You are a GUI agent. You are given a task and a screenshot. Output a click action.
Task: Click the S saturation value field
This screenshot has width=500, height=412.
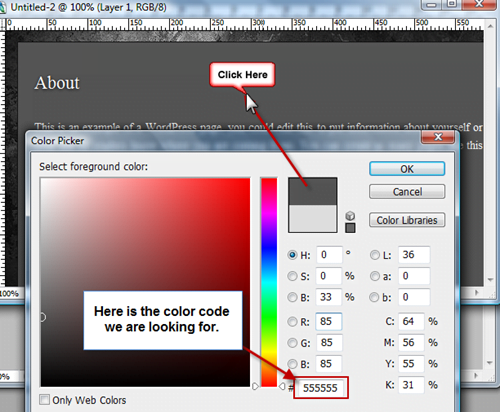[x=329, y=276]
